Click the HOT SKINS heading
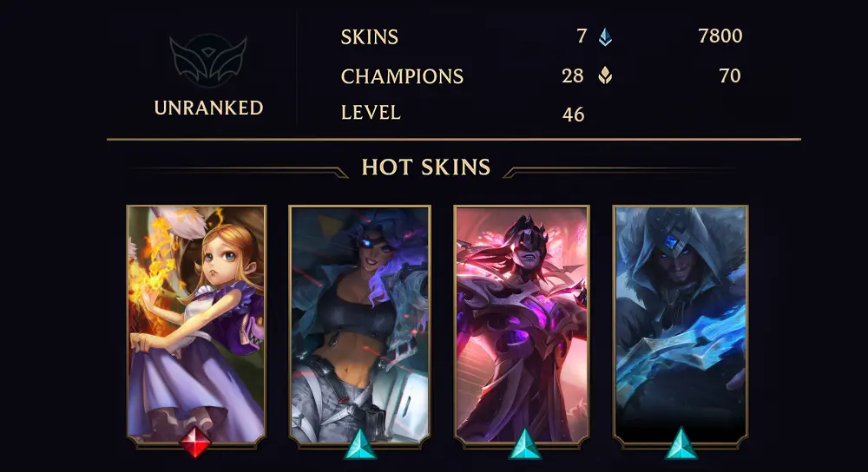Image resolution: width=868 pixels, height=472 pixels. coord(426,167)
